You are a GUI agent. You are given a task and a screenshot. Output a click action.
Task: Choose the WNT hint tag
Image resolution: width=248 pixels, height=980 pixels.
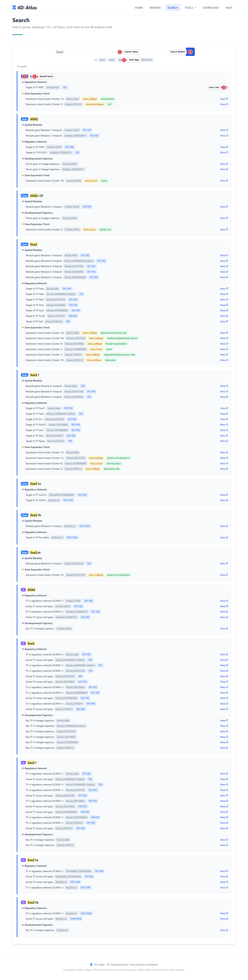click(x=112, y=60)
